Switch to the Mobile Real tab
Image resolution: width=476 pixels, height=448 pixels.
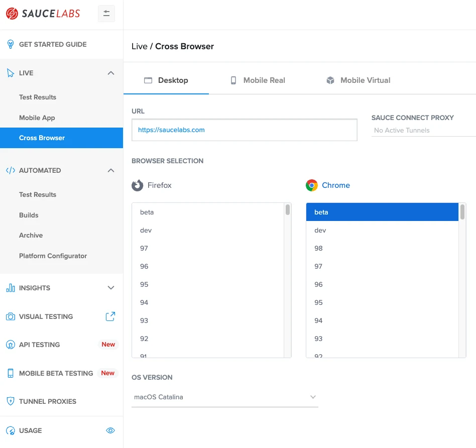coord(257,80)
